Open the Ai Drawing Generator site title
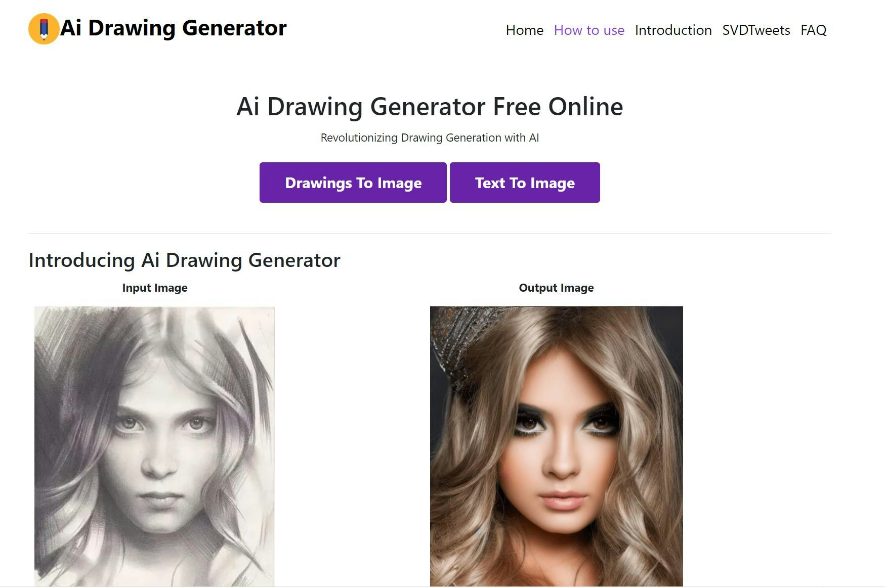 [174, 28]
